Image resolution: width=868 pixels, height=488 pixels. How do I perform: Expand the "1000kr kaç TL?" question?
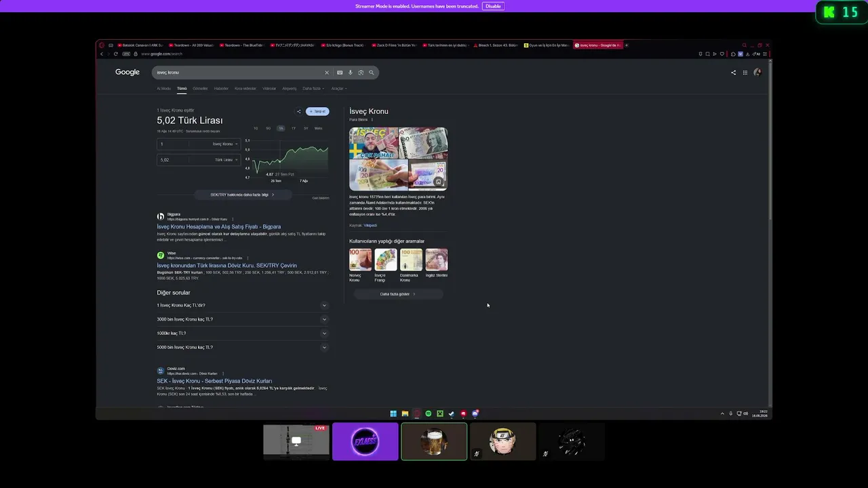point(242,333)
